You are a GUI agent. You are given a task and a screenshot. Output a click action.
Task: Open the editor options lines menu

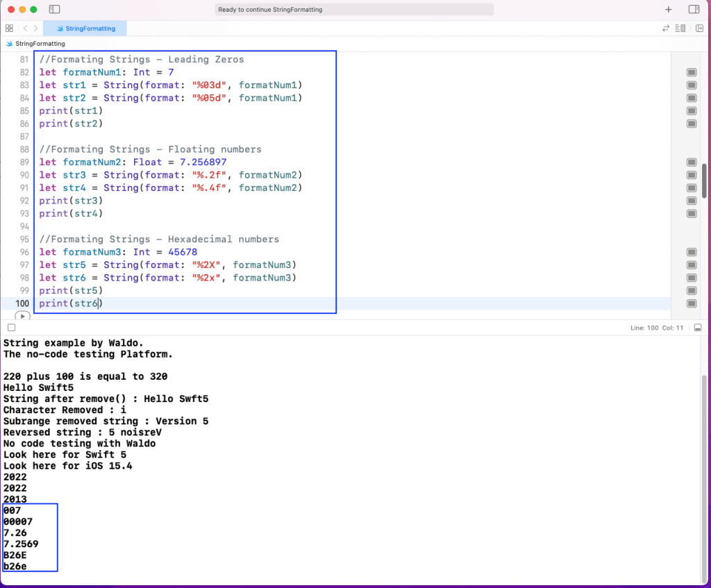[681, 28]
